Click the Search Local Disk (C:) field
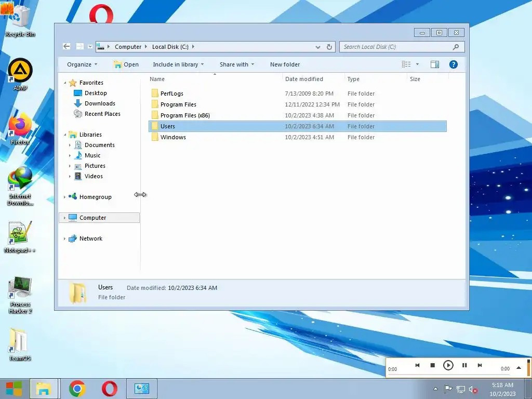532x399 pixels. click(402, 47)
